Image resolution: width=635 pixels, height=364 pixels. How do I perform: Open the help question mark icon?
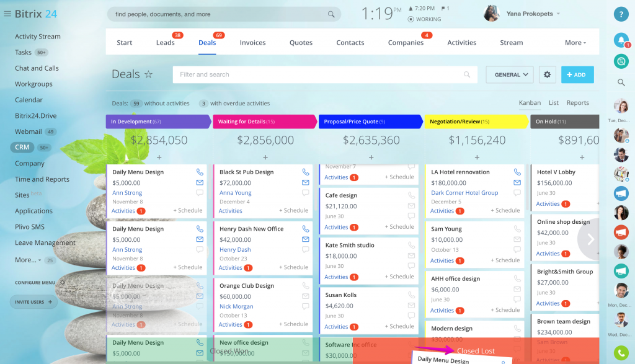coord(621,14)
